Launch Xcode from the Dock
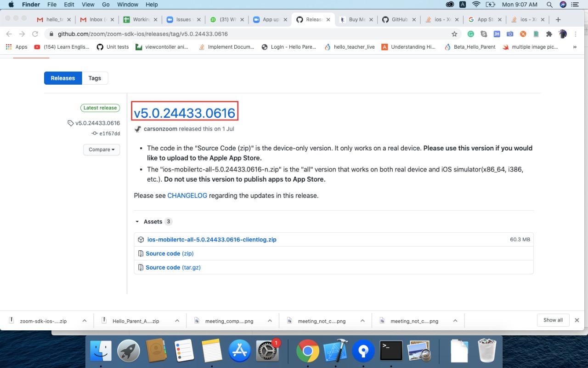The height and width of the screenshot is (368, 588). click(336, 352)
